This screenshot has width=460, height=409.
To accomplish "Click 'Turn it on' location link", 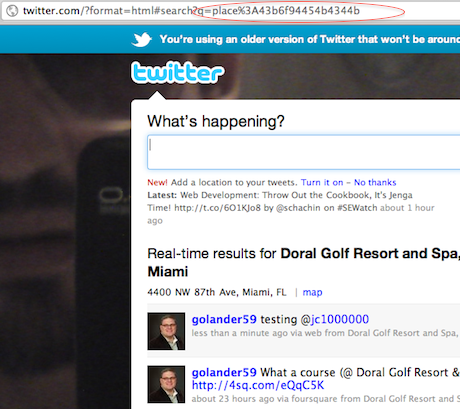I will coord(322,182).
